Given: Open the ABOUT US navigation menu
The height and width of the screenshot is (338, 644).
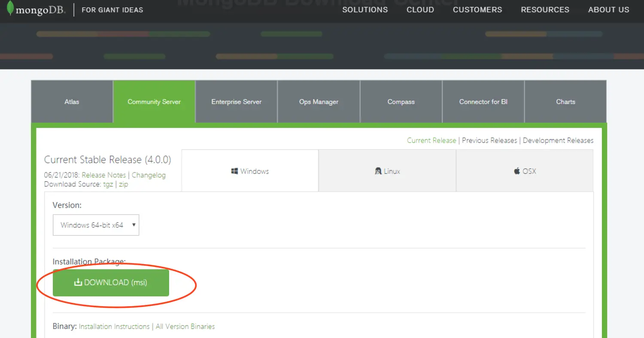Looking at the screenshot, I should coord(608,9).
